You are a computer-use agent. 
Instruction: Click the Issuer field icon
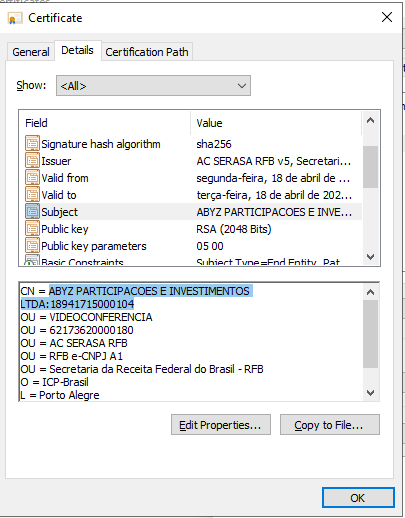coord(32,161)
